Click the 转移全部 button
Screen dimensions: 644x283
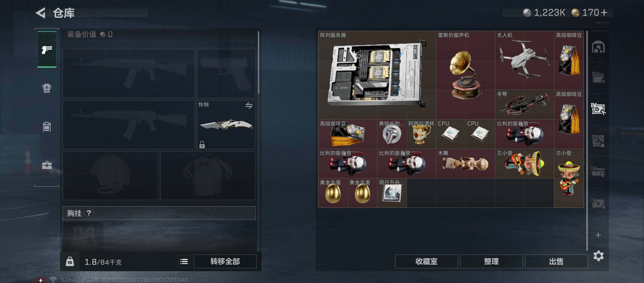225,262
